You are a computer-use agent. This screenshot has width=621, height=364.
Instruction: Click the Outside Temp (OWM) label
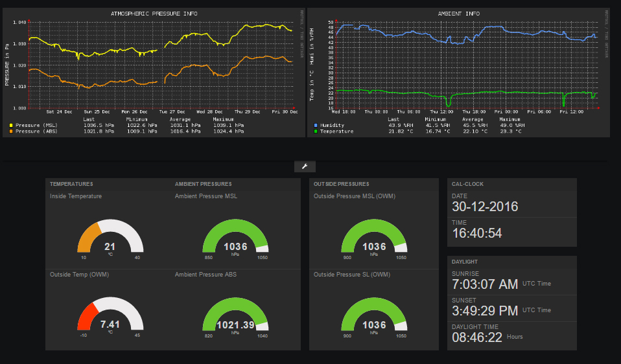(79, 275)
